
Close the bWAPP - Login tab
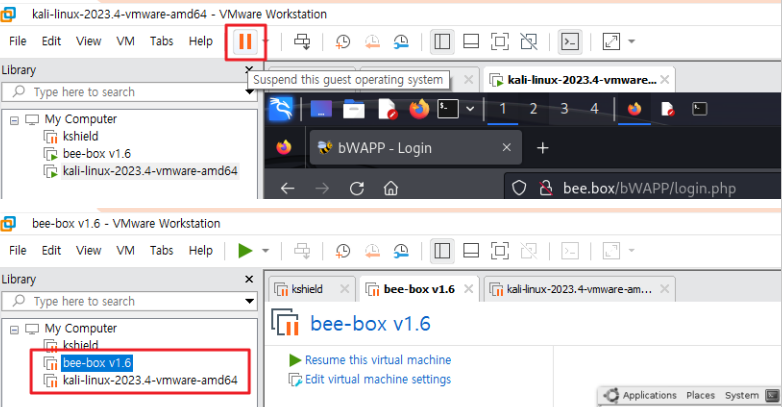[507, 148]
